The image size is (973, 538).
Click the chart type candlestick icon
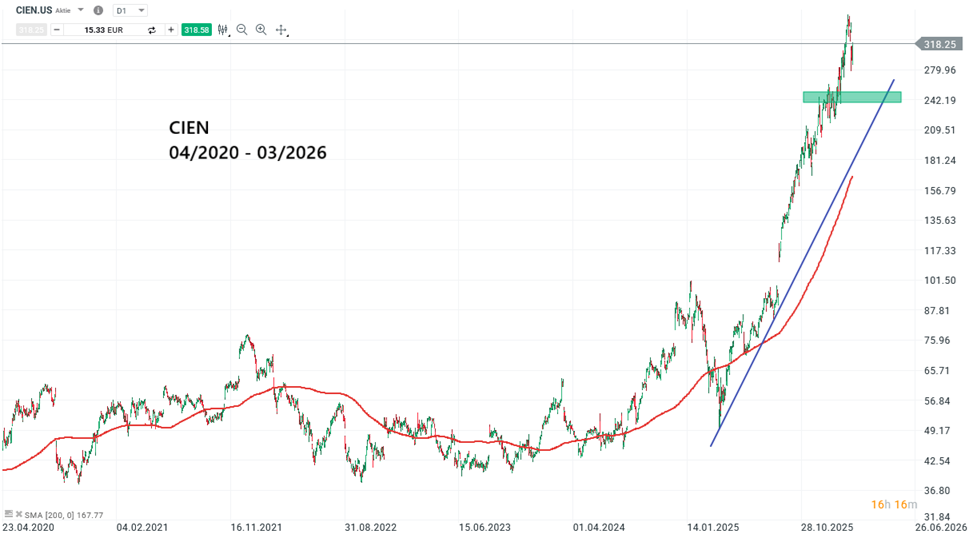(223, 30)
